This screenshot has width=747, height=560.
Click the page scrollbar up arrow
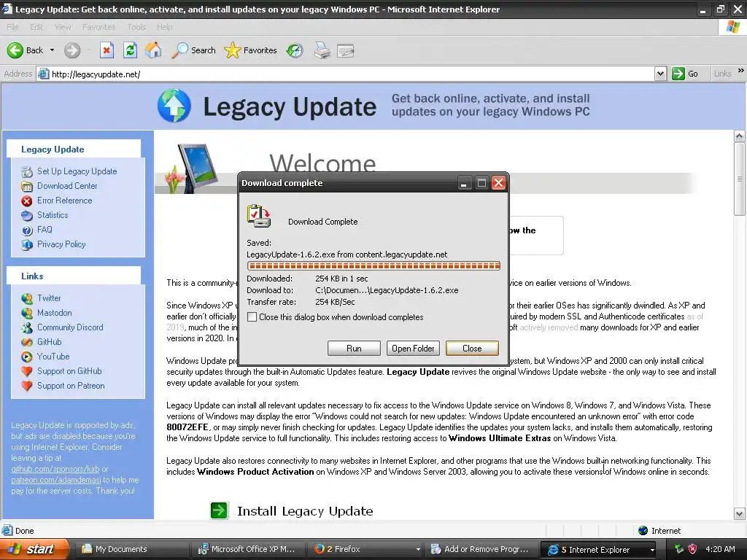[x=740, y=136]
